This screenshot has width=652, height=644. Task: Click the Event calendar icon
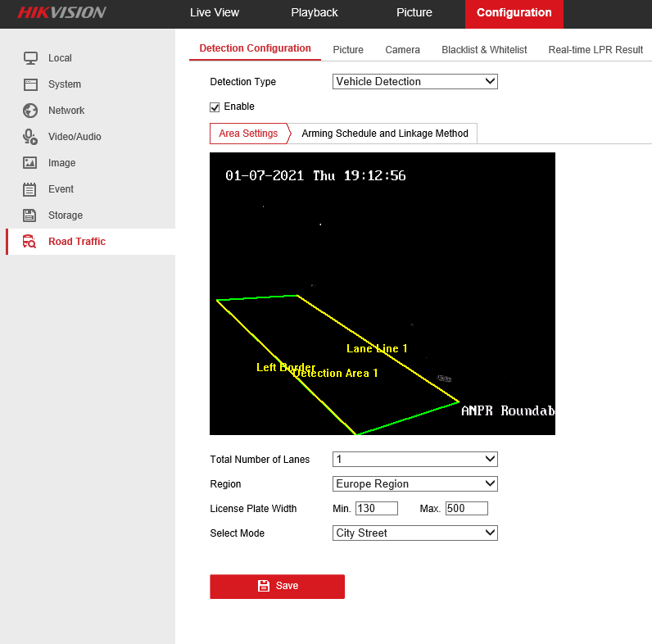pyautogui.click(x=30, y=189)
